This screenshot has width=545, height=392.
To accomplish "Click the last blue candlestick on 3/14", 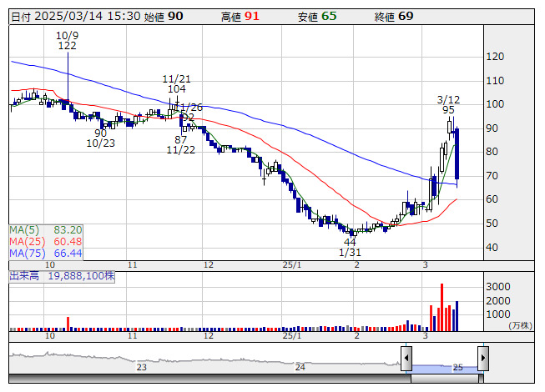I will click(457, 153).
